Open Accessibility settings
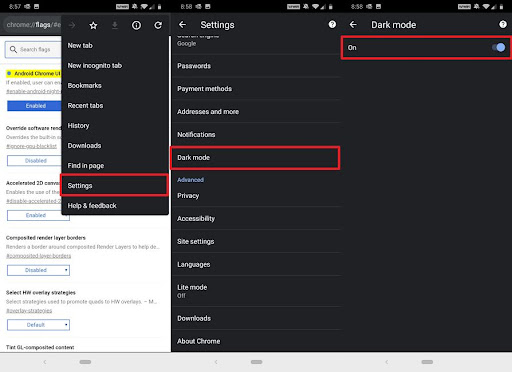Viewport: 512px width, 372px height. (256, 218)
